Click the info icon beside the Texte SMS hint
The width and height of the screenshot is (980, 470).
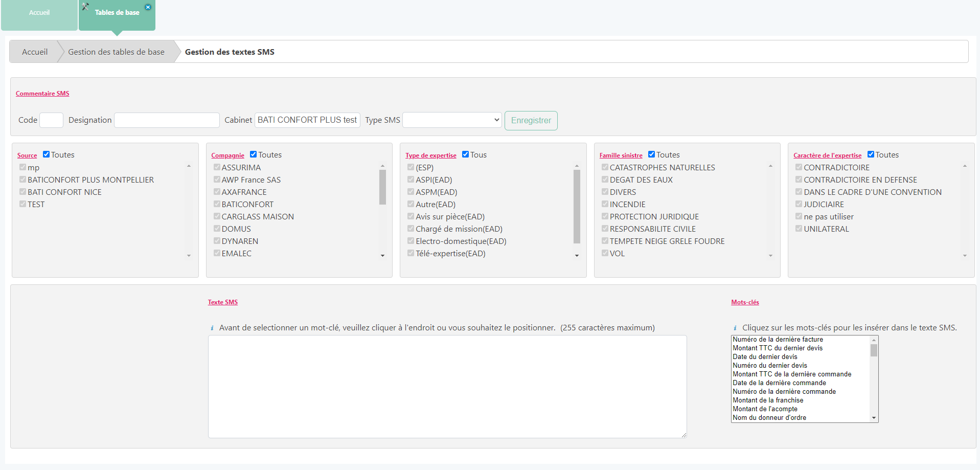(x=212, y=328)
